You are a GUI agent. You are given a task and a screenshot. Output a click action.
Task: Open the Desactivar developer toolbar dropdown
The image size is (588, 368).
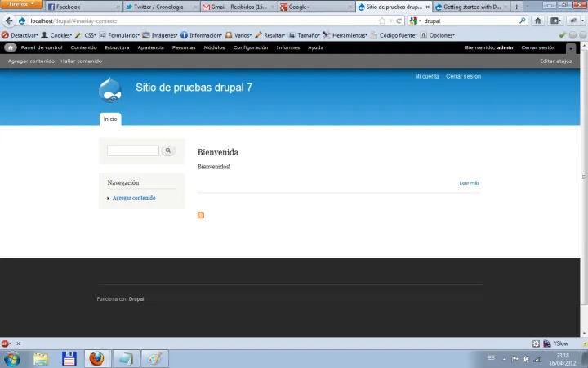(21, 35)
